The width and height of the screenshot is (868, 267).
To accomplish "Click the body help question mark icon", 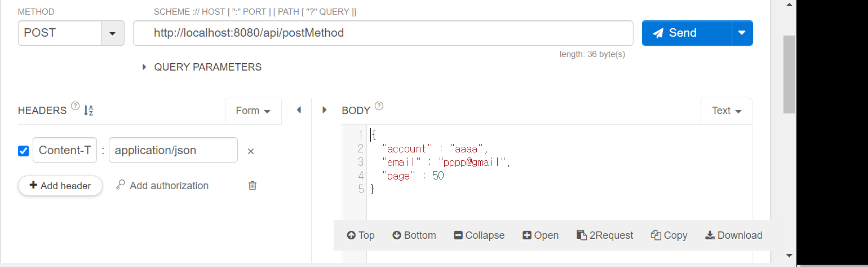I will [379, 106].
